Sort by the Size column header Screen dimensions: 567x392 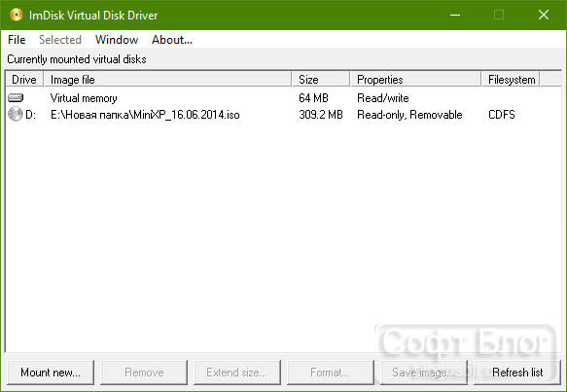point(321,79)
